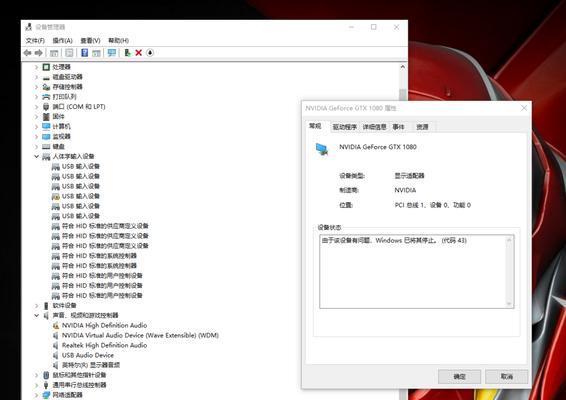
Task: Expand the 网络适配器 node
Action: [x=36, y=395]
